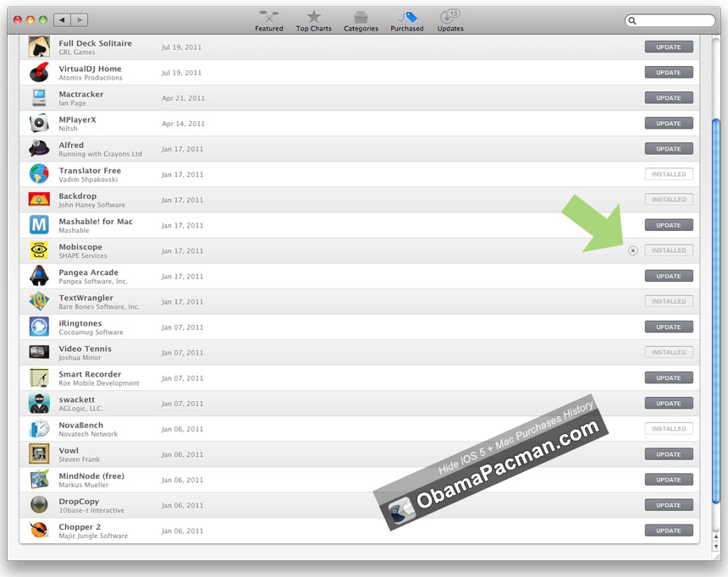Focus the App Store search field
Viewport: 728px width, 577px height.
tap(670, 20)
